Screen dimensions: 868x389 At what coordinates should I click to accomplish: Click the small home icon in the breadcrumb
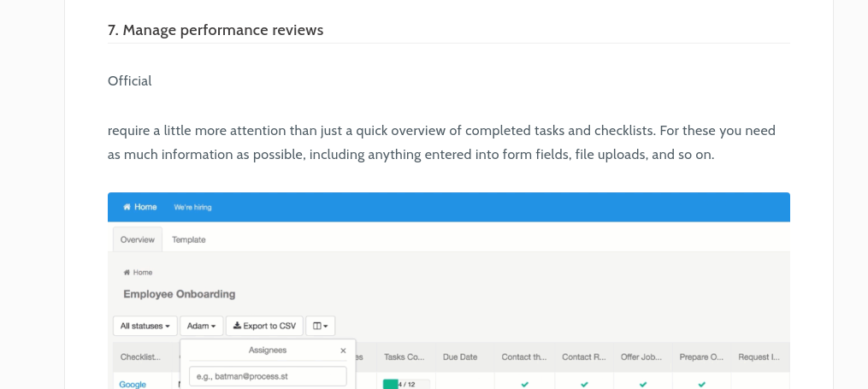(x=127, y=272)
